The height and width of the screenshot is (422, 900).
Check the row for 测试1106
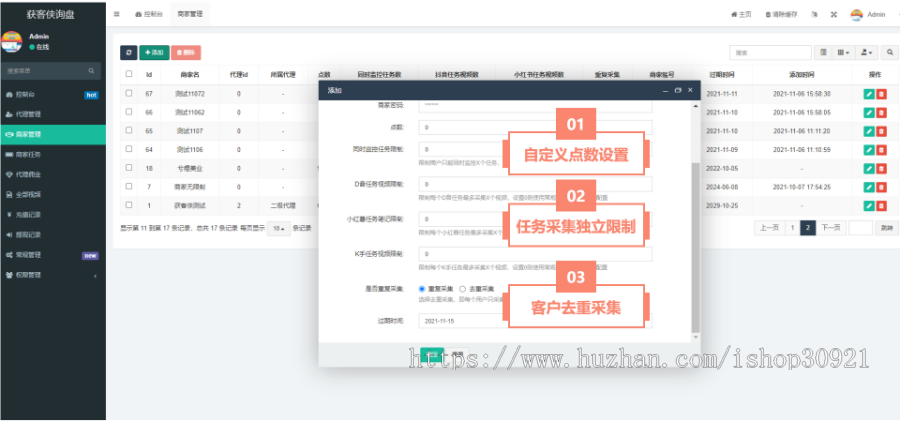pyautogui.click(x=129, y=149)
